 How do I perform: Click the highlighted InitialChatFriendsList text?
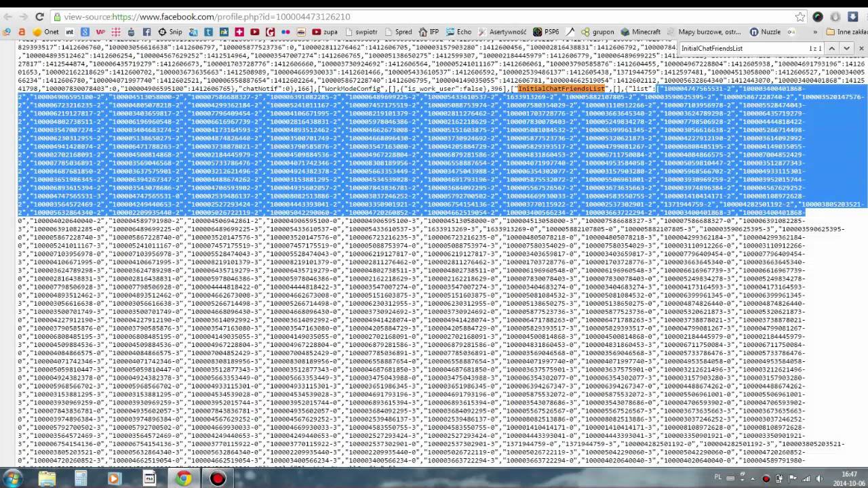pyautogui.click(x=562, y=89)
